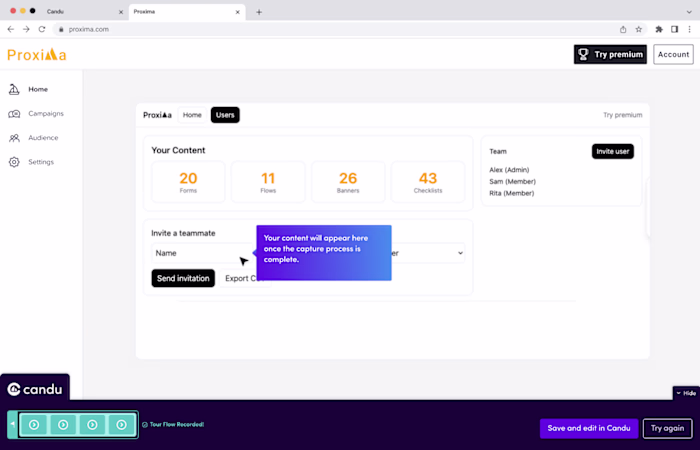Go back using browser back arrow
Screen dimensions: 700x450
pos(11,29)
